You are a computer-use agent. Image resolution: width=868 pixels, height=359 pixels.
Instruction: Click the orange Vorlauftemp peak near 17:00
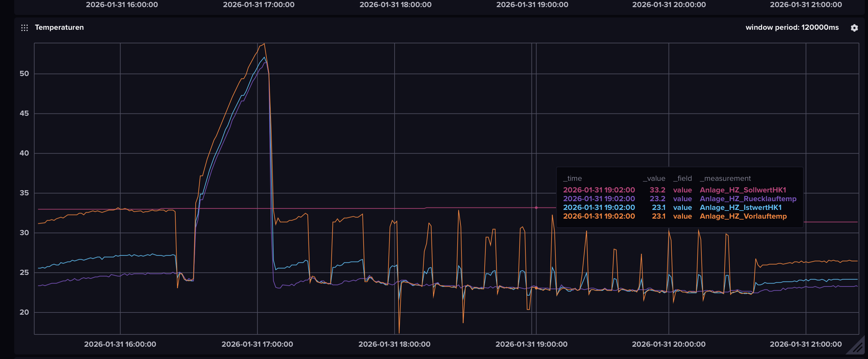[x=264, y=44]
